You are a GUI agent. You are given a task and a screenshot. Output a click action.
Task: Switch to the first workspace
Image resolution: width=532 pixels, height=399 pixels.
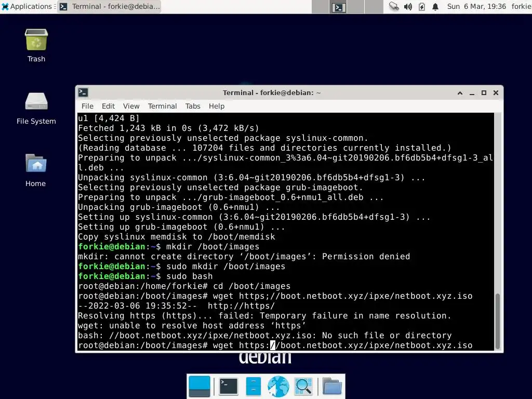(x=320, y=7)
